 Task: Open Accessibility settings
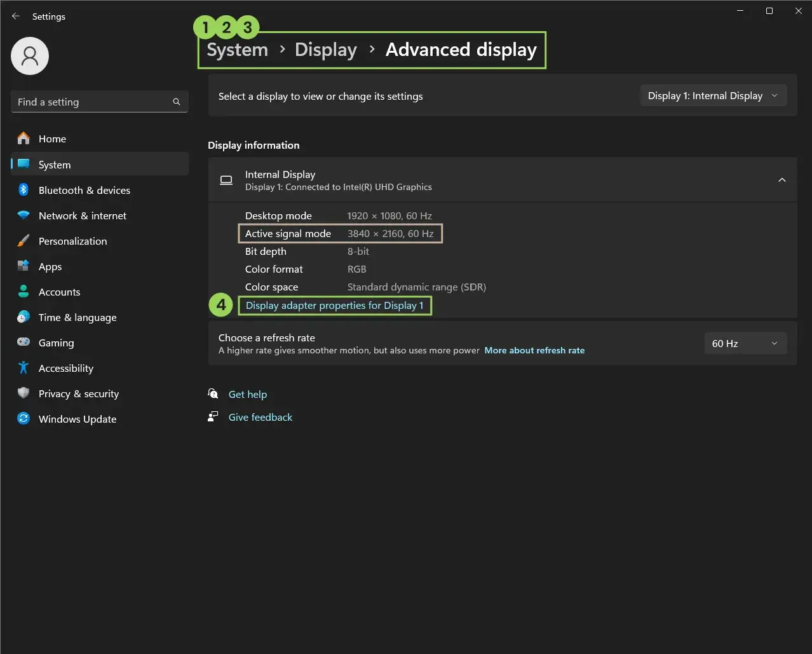100,368
